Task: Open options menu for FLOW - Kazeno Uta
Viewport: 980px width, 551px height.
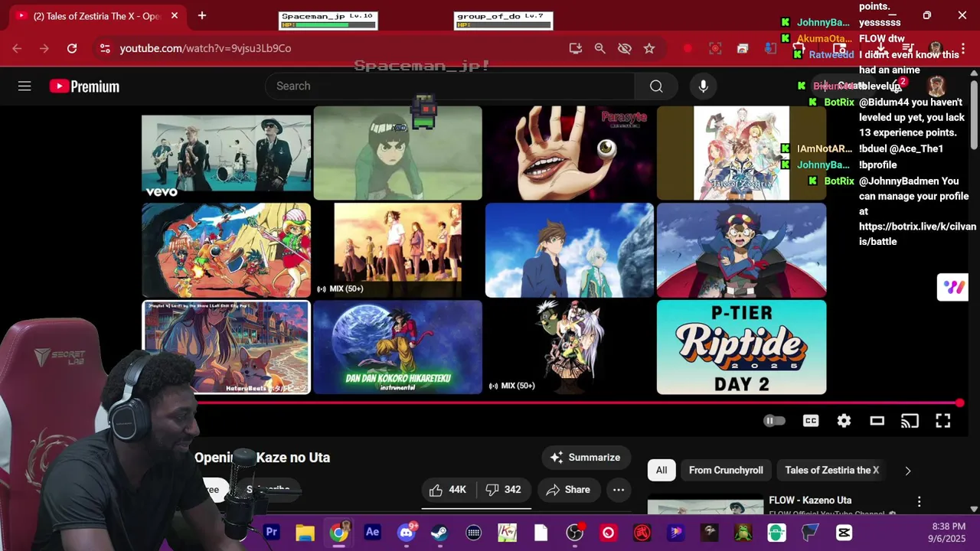Action: tap(919, 502)
